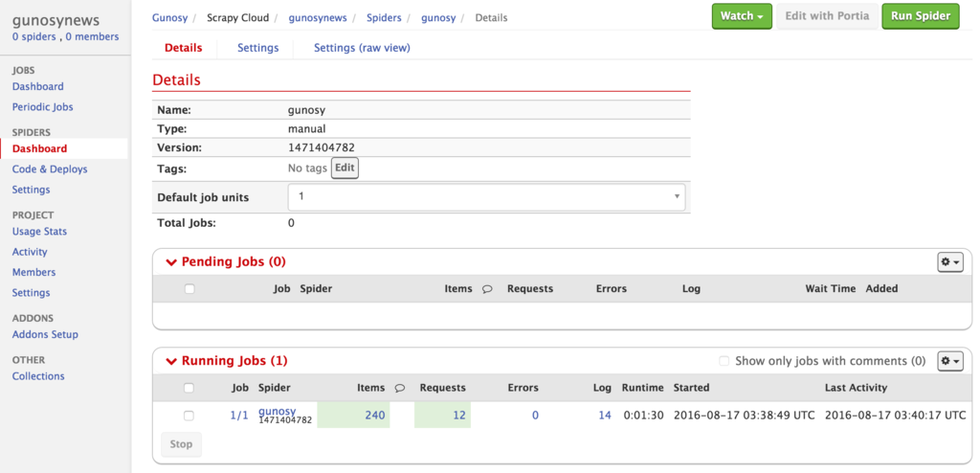Viewport: 980px width, 473px height.
Task: Click the Type value manual
Action: (x=307, y=129)
